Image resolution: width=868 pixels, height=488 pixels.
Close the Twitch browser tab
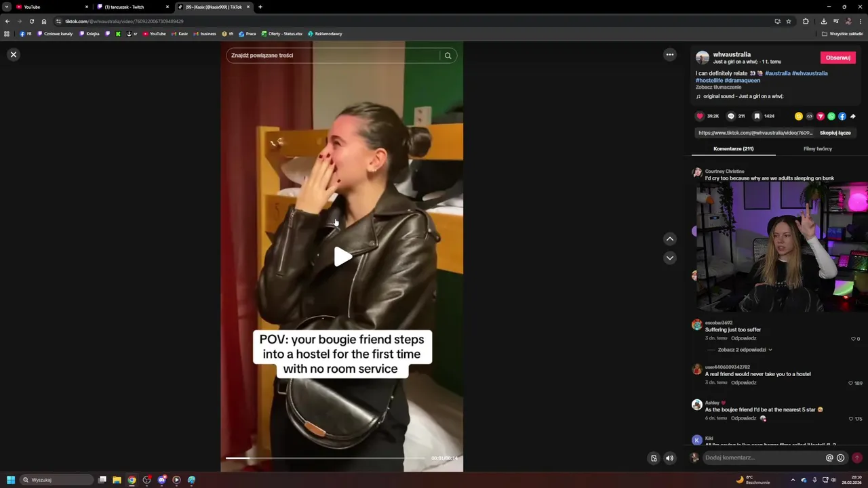[x=167, y=7]
